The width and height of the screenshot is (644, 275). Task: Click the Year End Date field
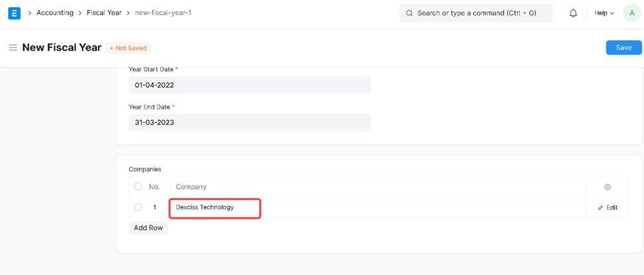[x=250, y=123]
